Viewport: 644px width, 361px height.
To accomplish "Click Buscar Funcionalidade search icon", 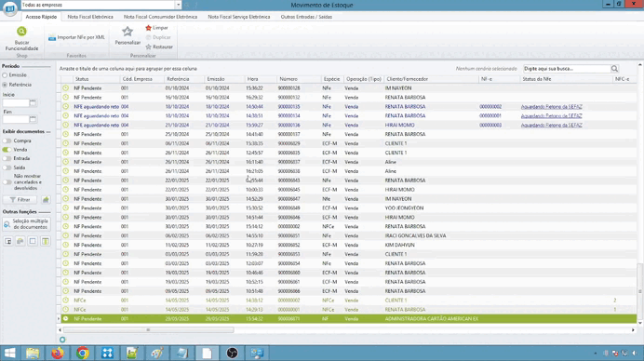I will click(x=21, y=32).
